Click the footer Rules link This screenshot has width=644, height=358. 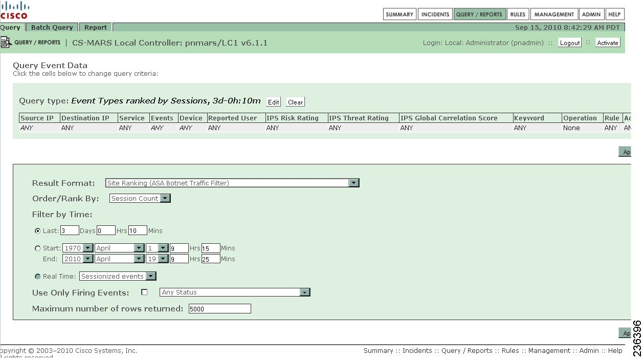[x=510, y=351]
